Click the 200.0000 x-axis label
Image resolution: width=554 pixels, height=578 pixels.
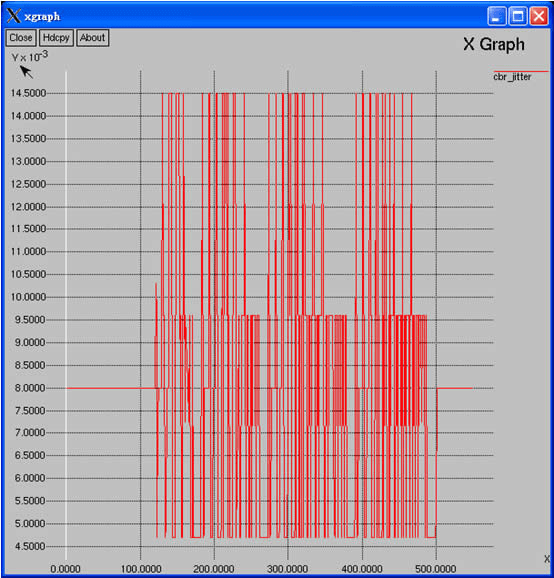[214, 569]
